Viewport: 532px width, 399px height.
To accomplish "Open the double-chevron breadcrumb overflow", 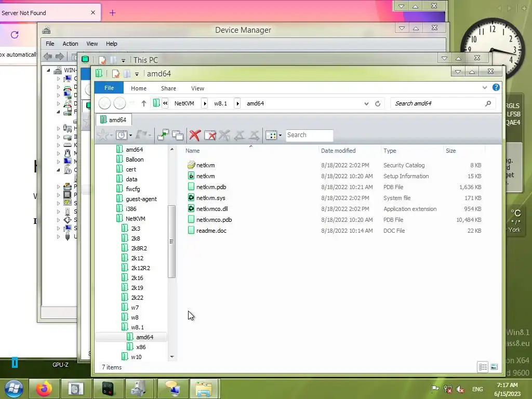I will [x=165, y=103].
